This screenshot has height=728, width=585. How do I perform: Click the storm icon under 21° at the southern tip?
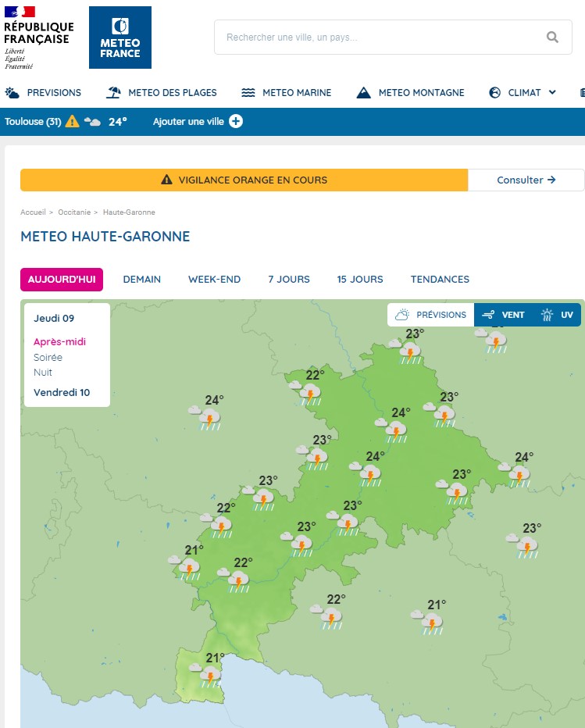click(209, 675)
